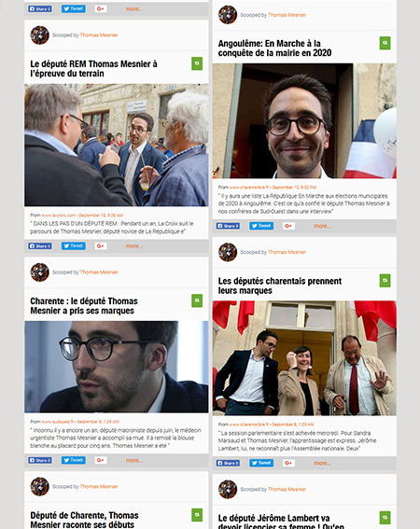Open the www.sudouest.fr source link
The height and width of the screenshot is (529, 420).
click(57, 422)
